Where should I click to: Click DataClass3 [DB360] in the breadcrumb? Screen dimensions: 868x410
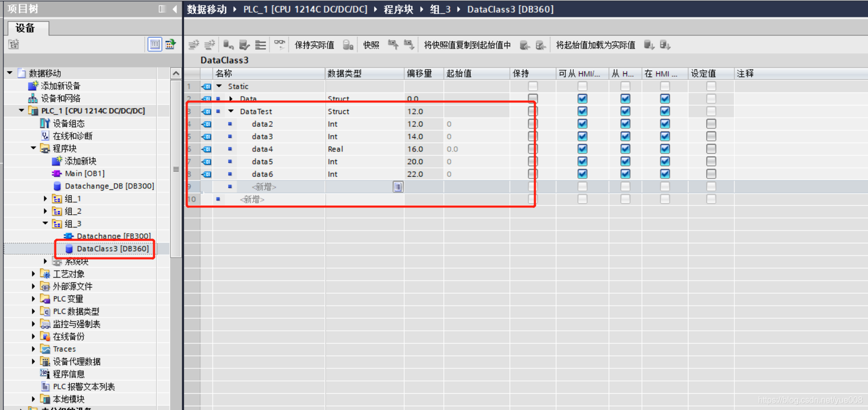point(510,9)
